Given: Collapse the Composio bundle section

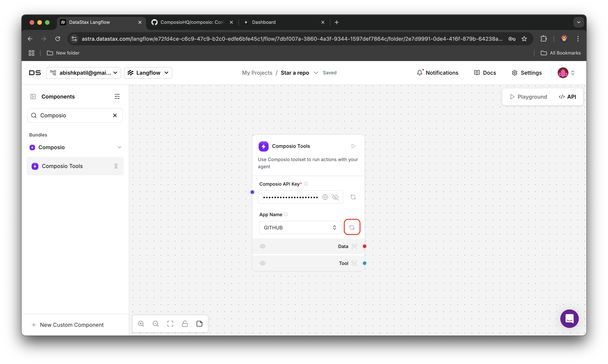Looking at the screenshot, I should point(119,147).
